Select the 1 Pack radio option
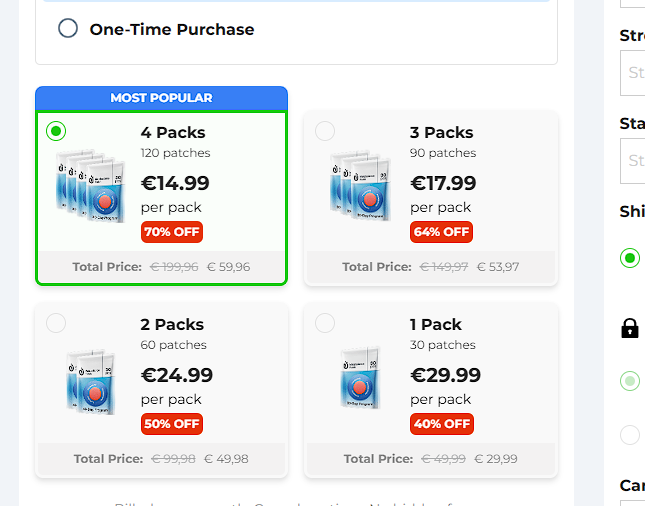This screenshot has height=506, width=645. (325, 323)
